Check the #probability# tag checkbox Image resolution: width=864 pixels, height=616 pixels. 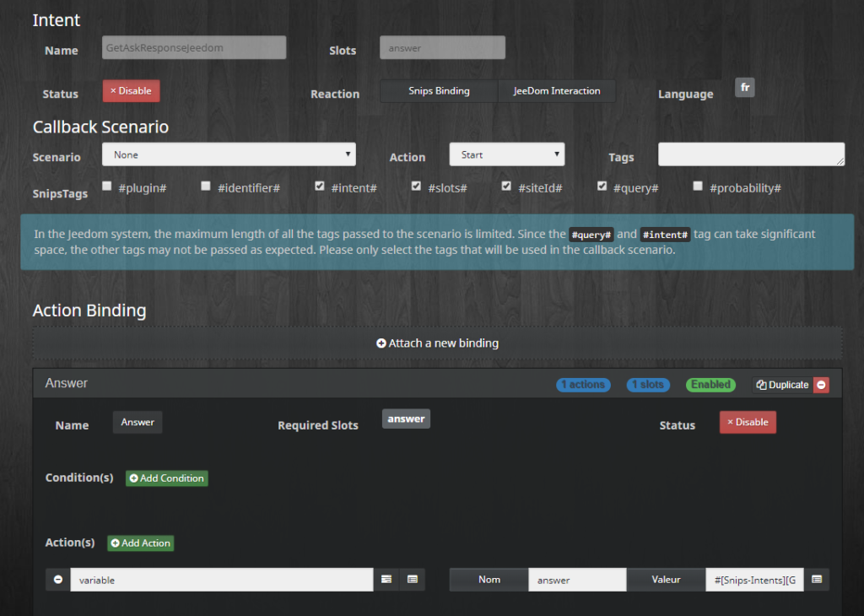coord(698,186)
